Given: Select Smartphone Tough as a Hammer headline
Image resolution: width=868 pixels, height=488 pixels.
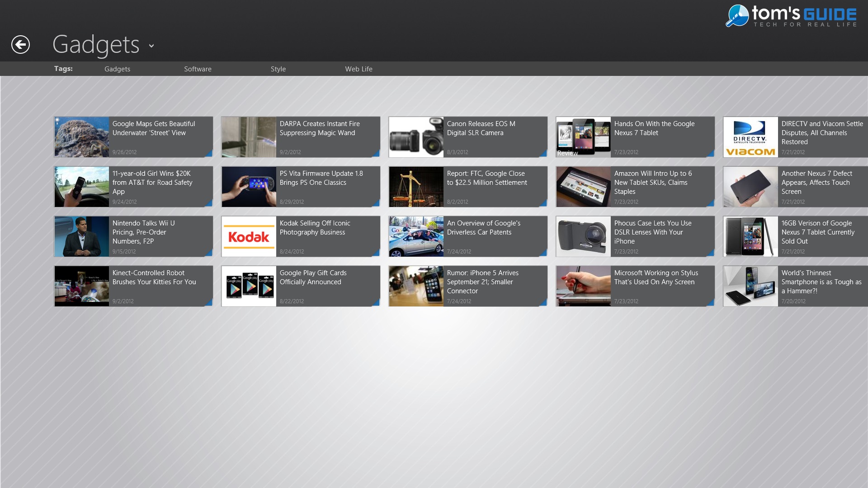Looking at the screenshot, I should 821,282.
